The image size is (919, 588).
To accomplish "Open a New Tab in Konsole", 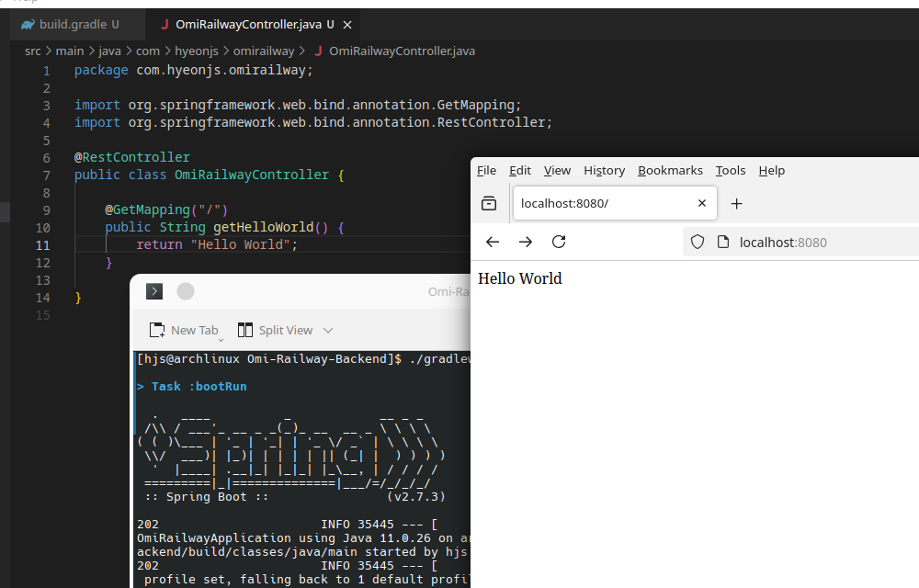I will pyautogui.click(x=184, y=331).
